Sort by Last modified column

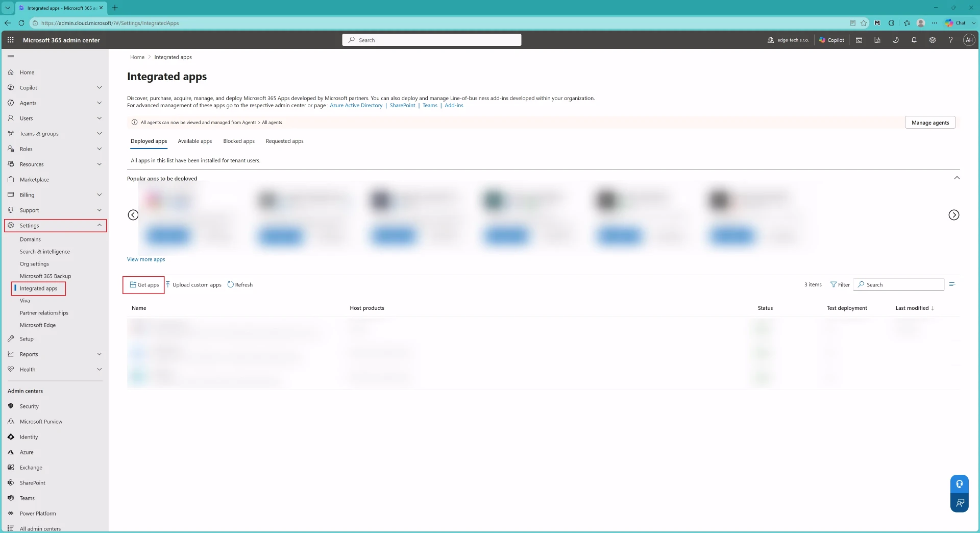[x=915, y=308]
